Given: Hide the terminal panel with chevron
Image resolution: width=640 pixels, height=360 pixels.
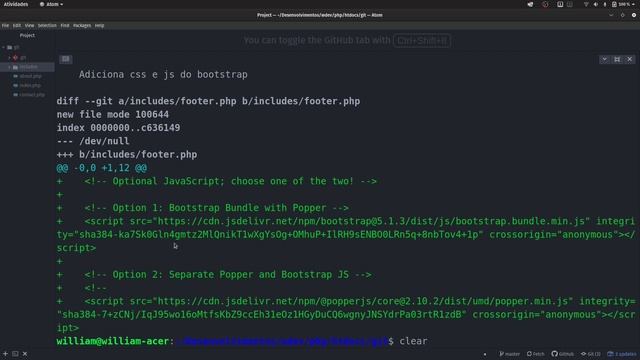Looking at the screenshot, I should (604, 60).
